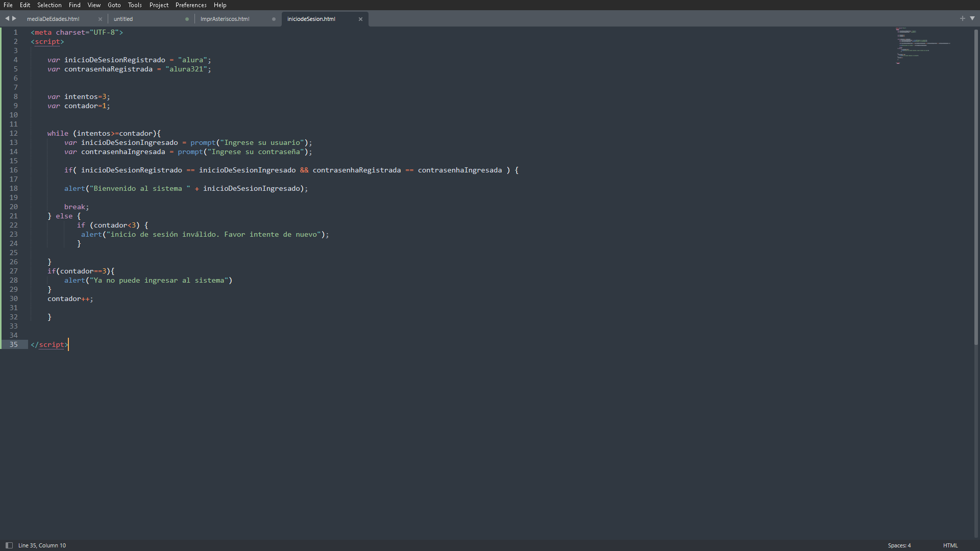This screenshot has height=551, width=980.
Task: Close the unsaved ImprAsteriscos.html tab dot
Action: pyautogui.click(x=274, y=19)
